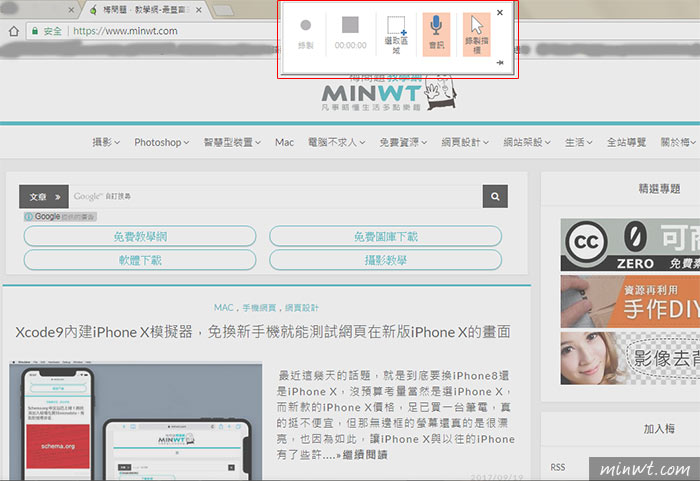Expand the 免費資源 menu
The height and width of the screenshot is (481, 700).
point(403,142)
